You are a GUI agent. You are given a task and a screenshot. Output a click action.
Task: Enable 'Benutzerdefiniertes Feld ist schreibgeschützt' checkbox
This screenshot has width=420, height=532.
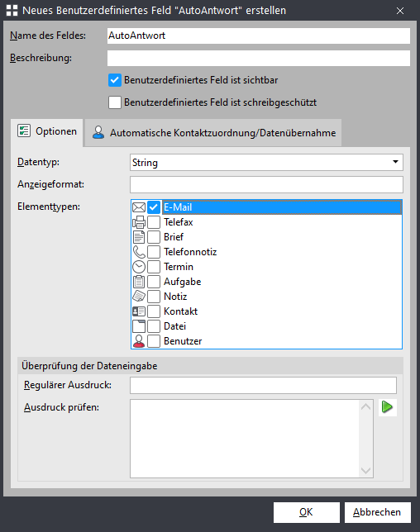click(115, 102)
